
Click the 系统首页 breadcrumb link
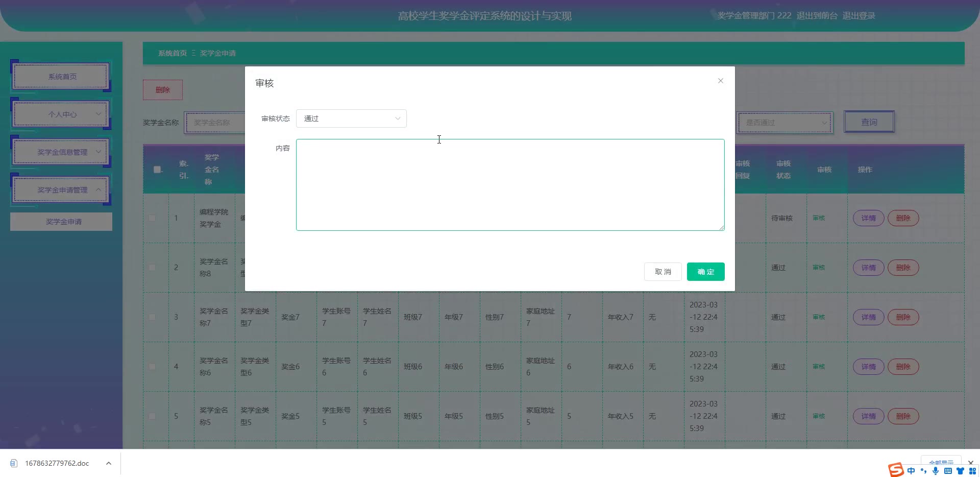point(173,53)
